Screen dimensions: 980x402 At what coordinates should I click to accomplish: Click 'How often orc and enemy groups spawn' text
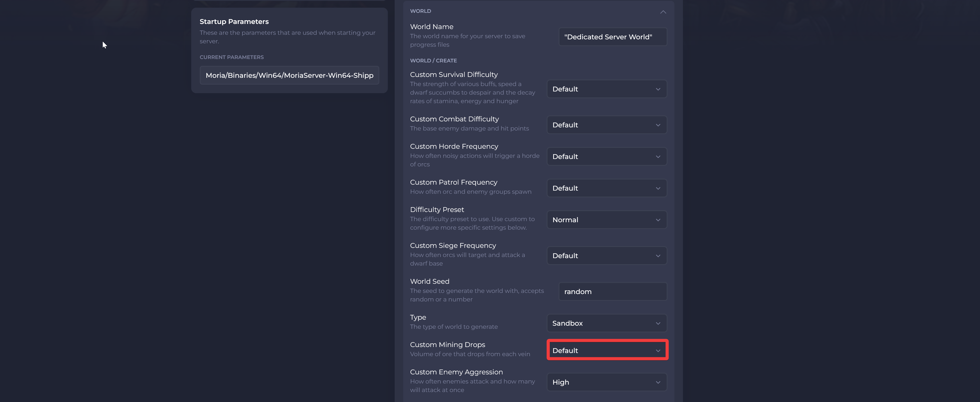tap(471, 192)
